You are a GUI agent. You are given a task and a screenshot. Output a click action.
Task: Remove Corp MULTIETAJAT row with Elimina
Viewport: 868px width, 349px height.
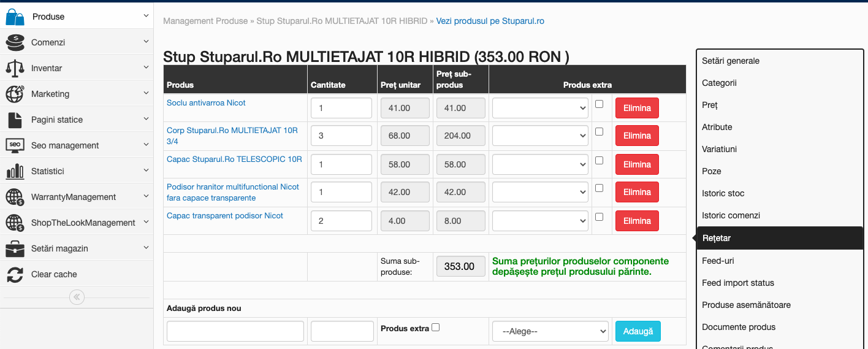637,136
